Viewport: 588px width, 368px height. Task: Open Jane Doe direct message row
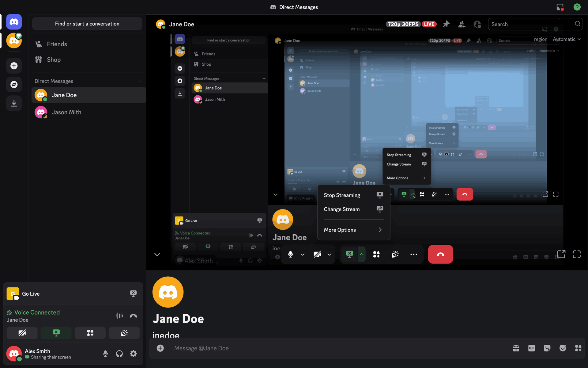(x=89, y=95)
